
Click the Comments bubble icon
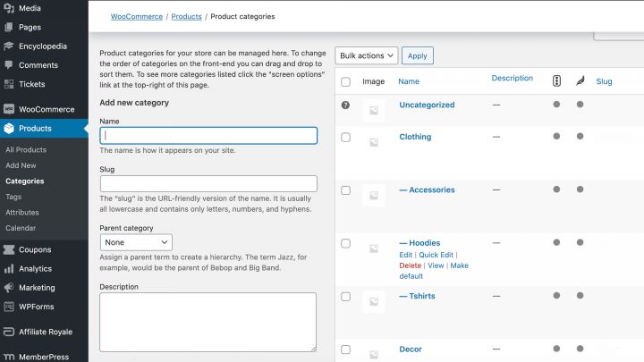coord(9,65)
